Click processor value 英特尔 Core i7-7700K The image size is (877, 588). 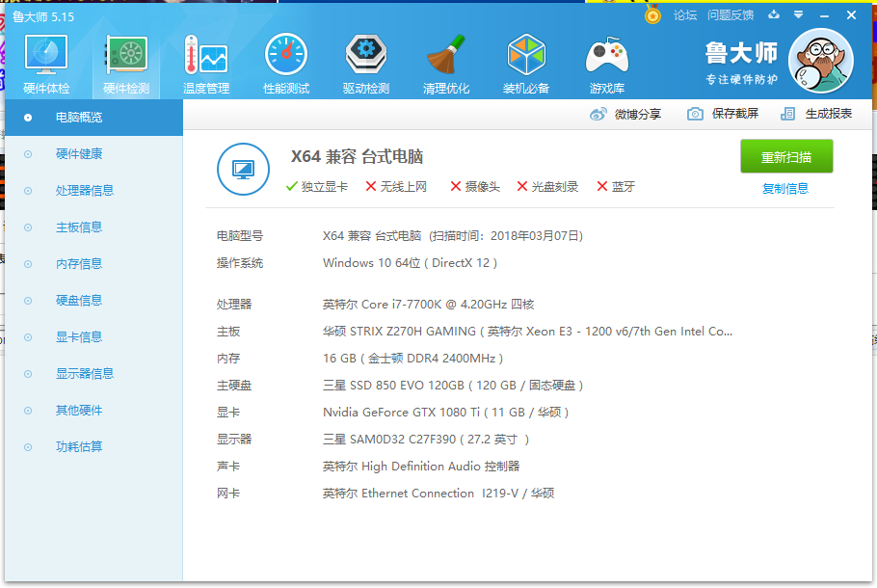pos(428,305)
